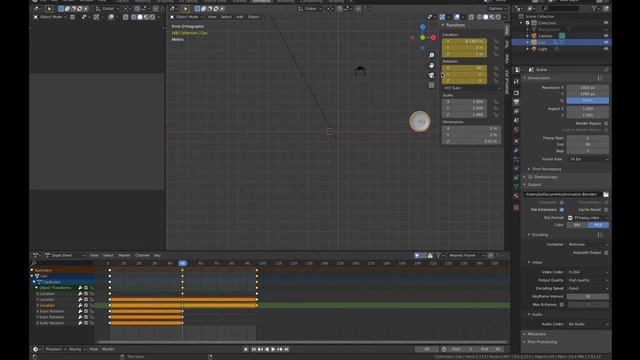Jump to the end frame
Screen dimensions: 640x360
tap(287, 349)
